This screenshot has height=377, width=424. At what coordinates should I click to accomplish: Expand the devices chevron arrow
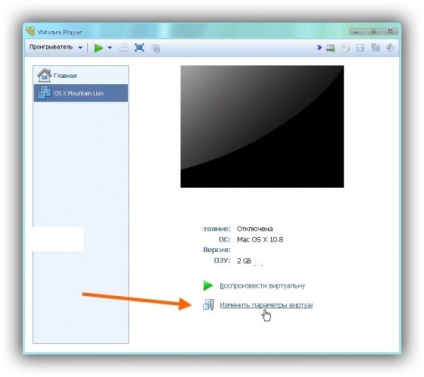click(319, 48)
